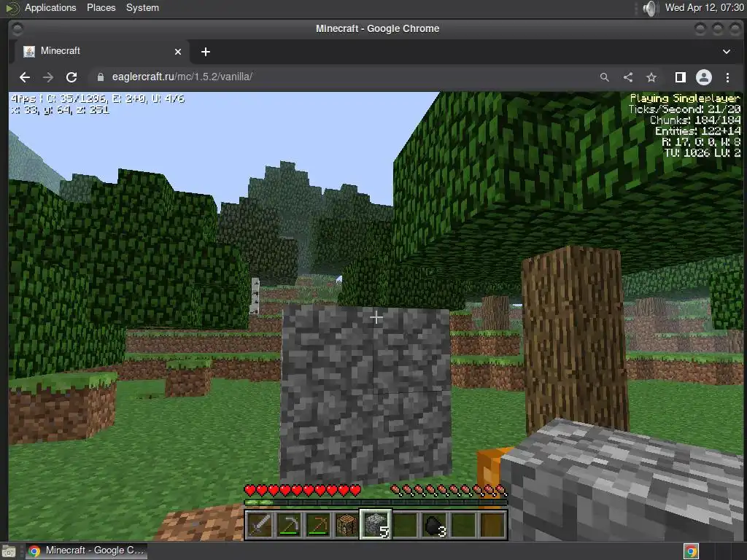This screenshot has width=747, height=560.
Task: Close the Minecraft tab
Action: coord(178,52)
